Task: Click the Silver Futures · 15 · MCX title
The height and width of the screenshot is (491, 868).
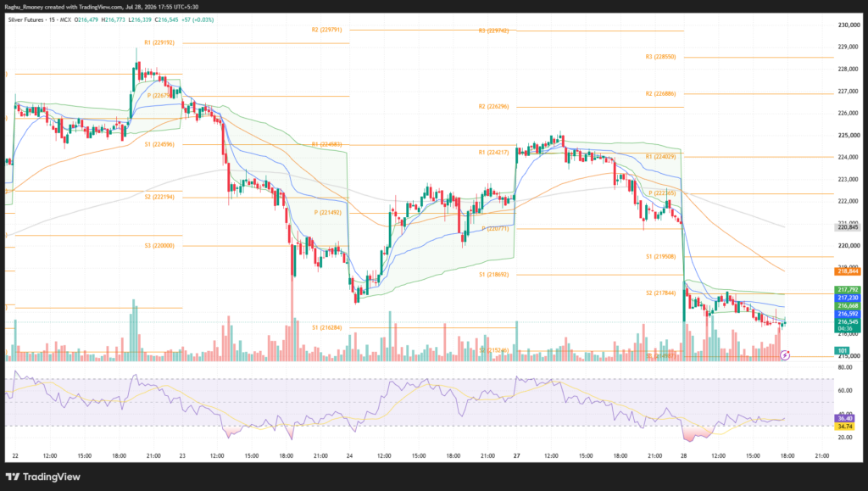Action: pyautogui.click(x=40, y=20)
